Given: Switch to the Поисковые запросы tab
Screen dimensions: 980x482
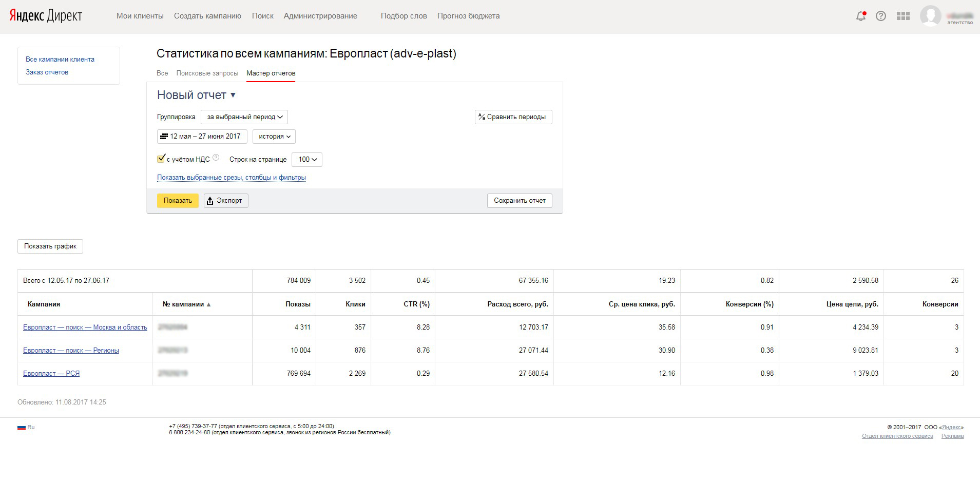Looking at the screenshot, I should click(207, 73).
